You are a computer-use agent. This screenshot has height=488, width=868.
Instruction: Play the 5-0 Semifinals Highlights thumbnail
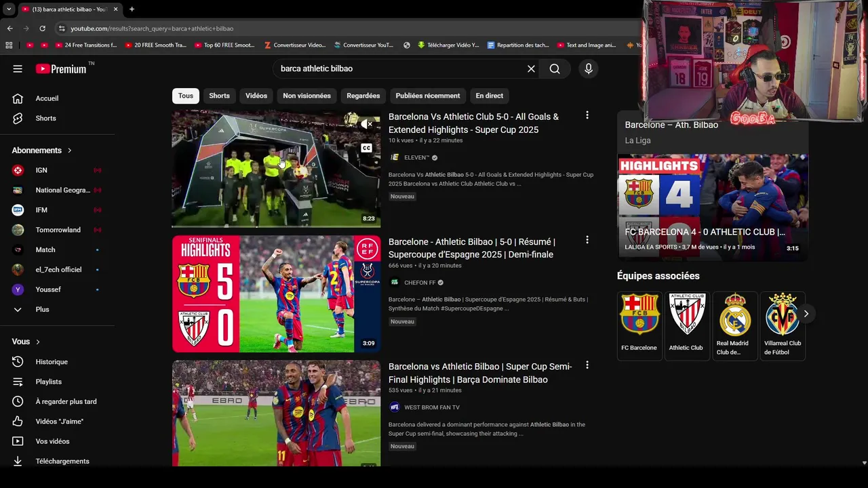coord(276,293)
